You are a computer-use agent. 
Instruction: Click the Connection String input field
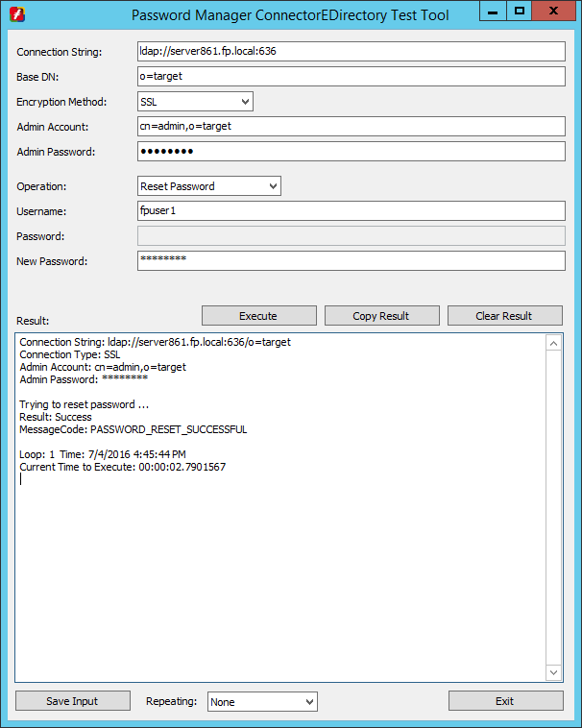tap(352, 51)
